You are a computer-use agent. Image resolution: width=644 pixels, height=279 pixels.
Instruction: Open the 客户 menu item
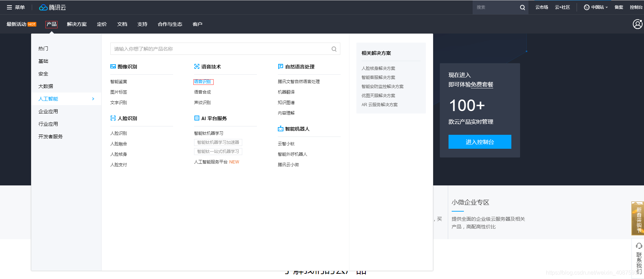tap(198, 24)
